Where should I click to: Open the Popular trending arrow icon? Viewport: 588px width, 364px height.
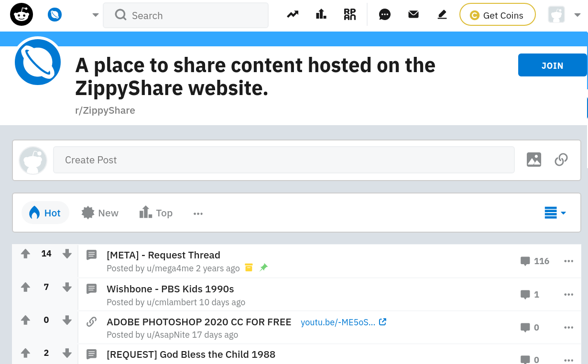[x=293, y=15]
